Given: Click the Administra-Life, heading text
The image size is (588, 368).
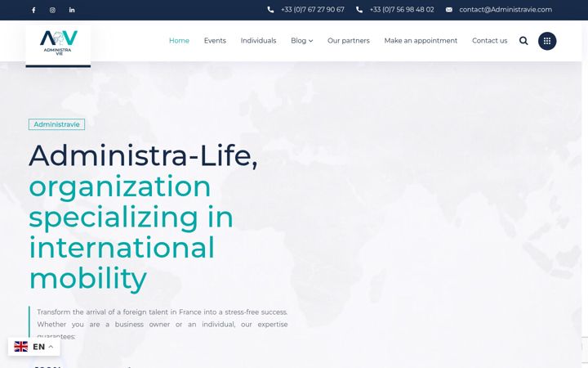Looking at the screenshot, I should (143, 155).
